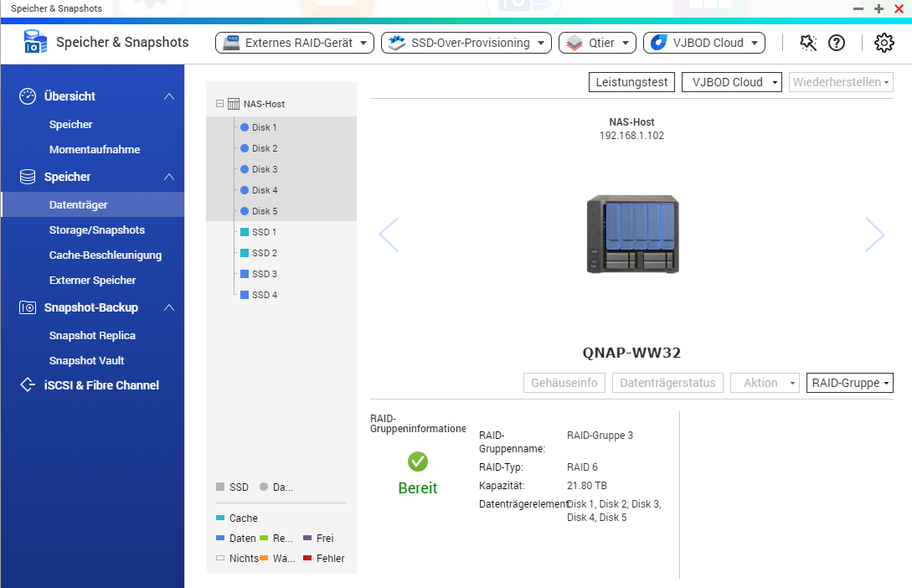Click the RAID-Gruppe 3 name value

click(600, 435)
